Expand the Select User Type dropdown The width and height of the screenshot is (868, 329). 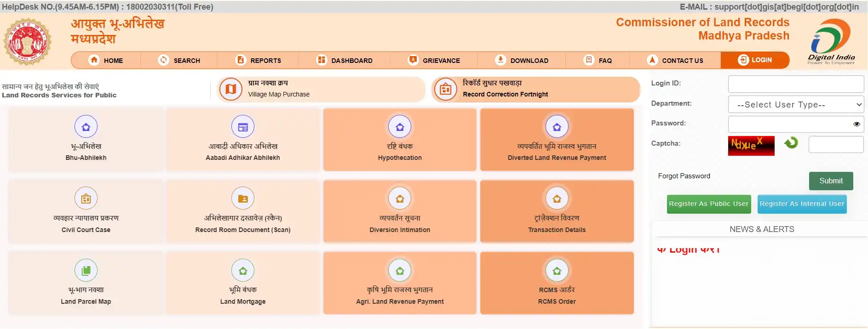[796, 104]
